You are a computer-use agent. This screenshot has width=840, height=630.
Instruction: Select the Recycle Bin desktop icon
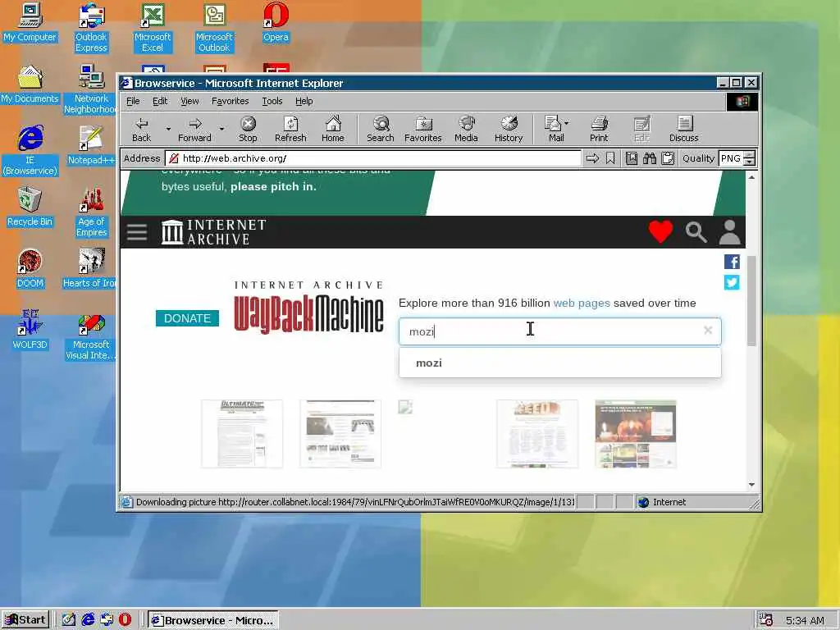(x=30, y=207)
